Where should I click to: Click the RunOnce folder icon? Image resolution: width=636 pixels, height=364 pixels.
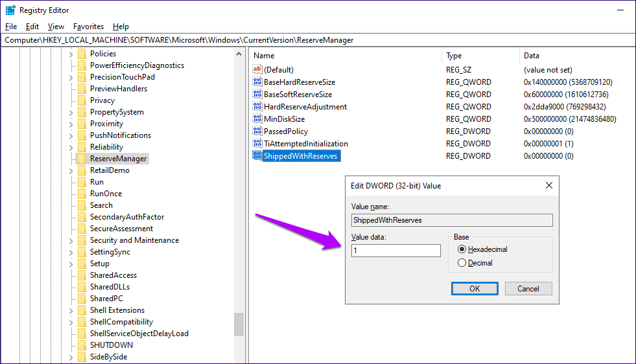click(82, 194)
